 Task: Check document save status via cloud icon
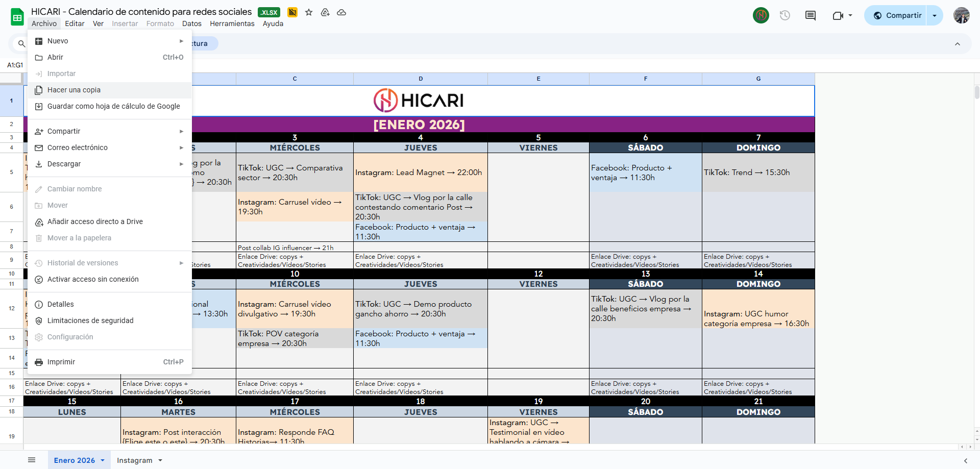341,13
